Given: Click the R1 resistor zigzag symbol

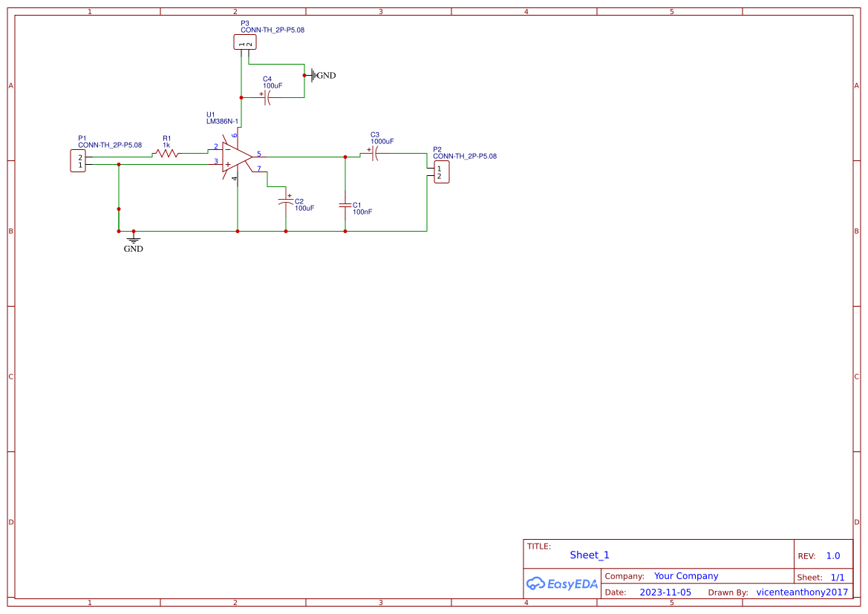Looking at the screenshot, I should pyautogui.click(x=166, y=153).
